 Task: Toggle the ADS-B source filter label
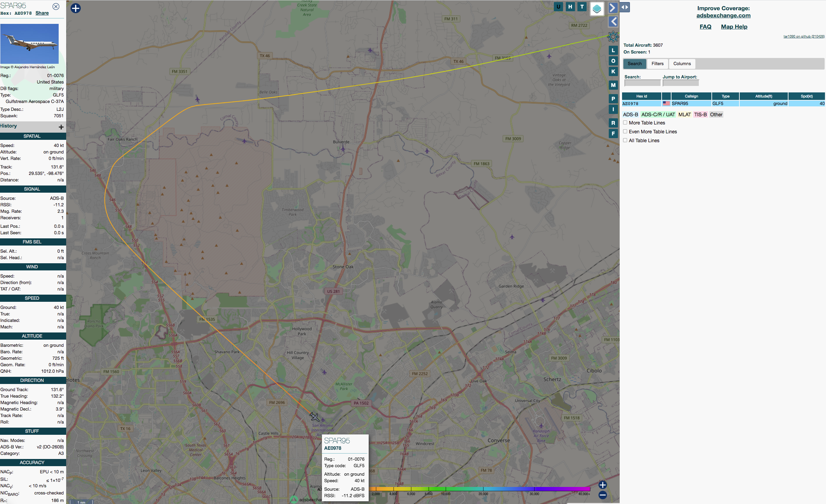click(630, 115)
